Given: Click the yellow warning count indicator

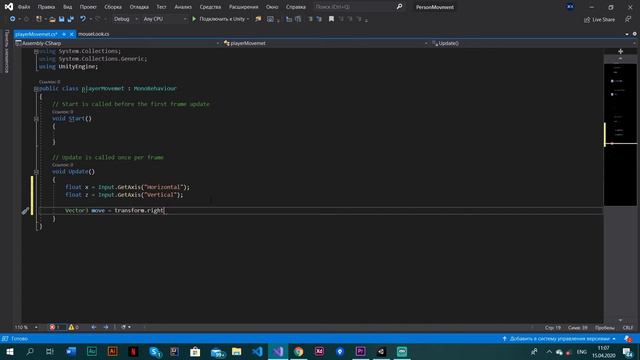Looking at the screenshot, I should 74,327.
